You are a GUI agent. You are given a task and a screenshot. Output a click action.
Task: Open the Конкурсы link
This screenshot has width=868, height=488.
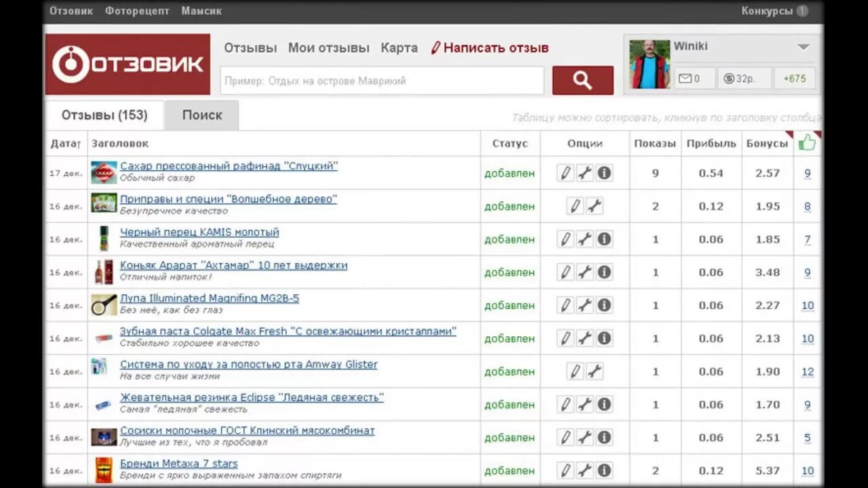tap(767, 11)
